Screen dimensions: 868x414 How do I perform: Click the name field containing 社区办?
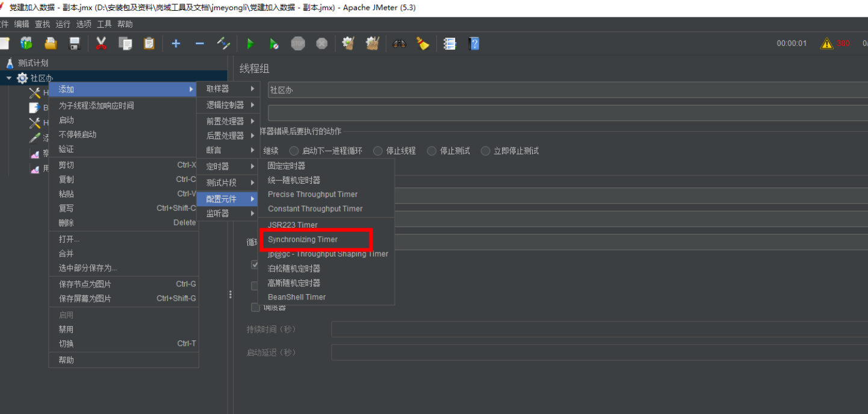[568, 90]
